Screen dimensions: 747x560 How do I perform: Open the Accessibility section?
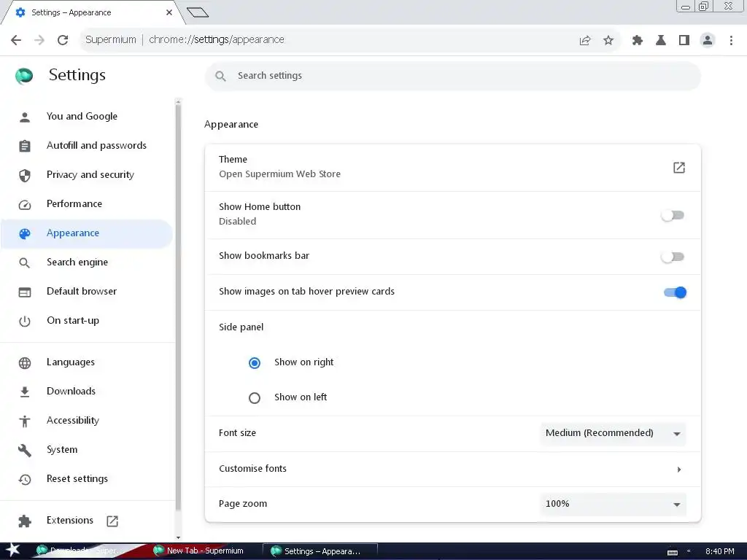(x=73, y=421)
